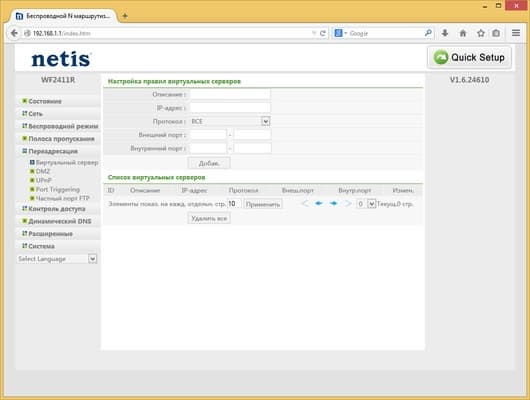Click the Google search box

(x=385, y=33)
